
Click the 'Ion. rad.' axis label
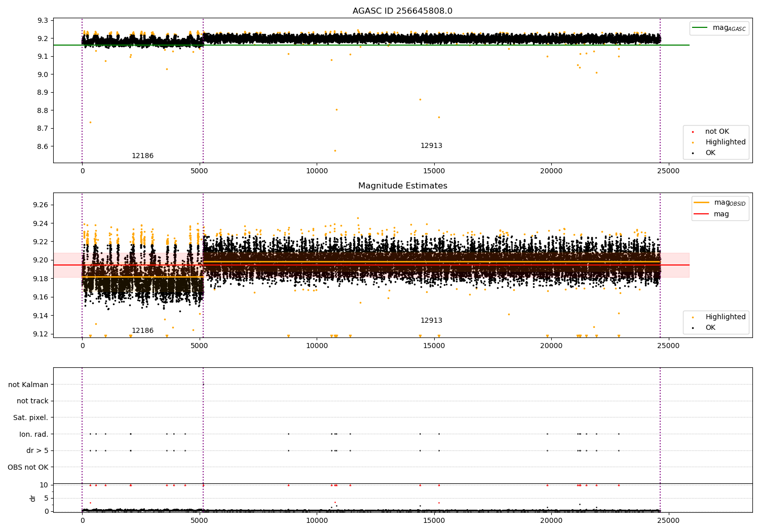coord(33,434)
